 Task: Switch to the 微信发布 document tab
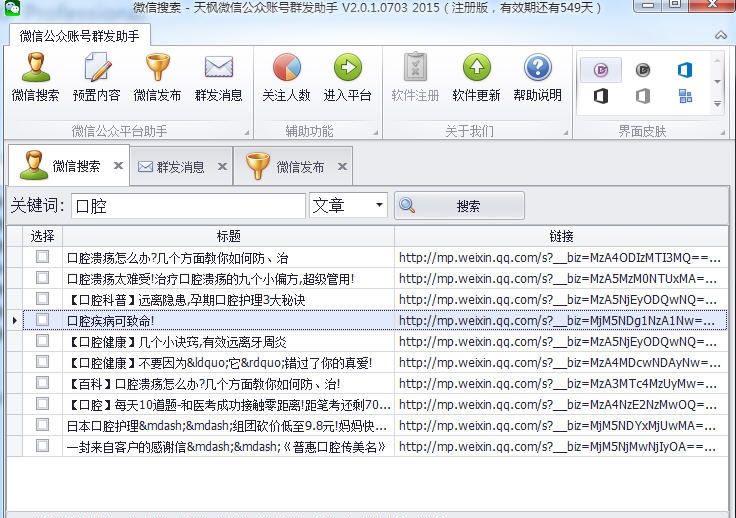[292, 167]
